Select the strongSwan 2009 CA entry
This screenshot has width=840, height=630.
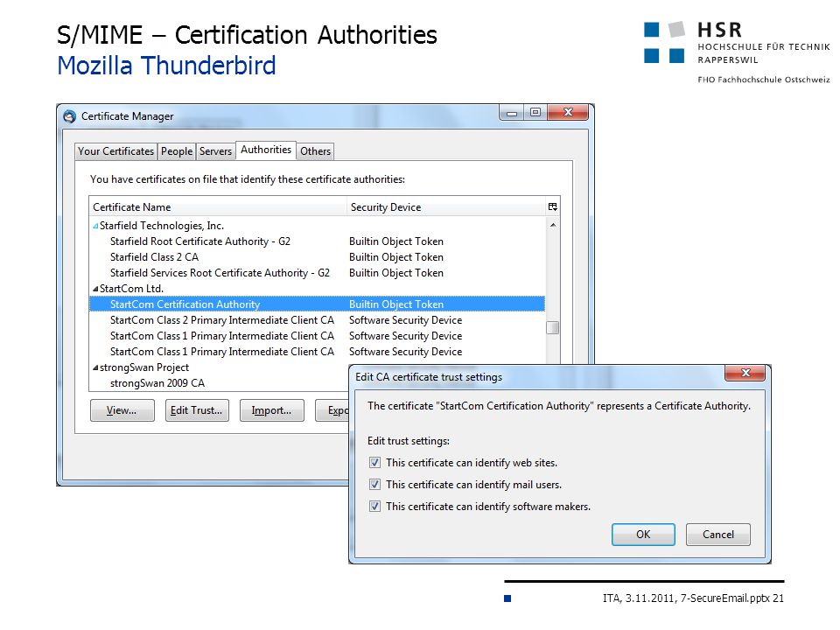pos(157,383)
